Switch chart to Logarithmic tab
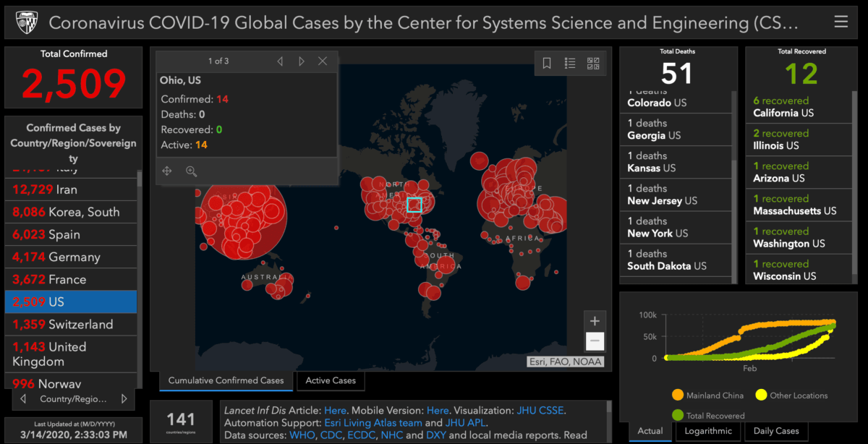The width and height of the screenshot is (868, 444). (x=708, y=431)
